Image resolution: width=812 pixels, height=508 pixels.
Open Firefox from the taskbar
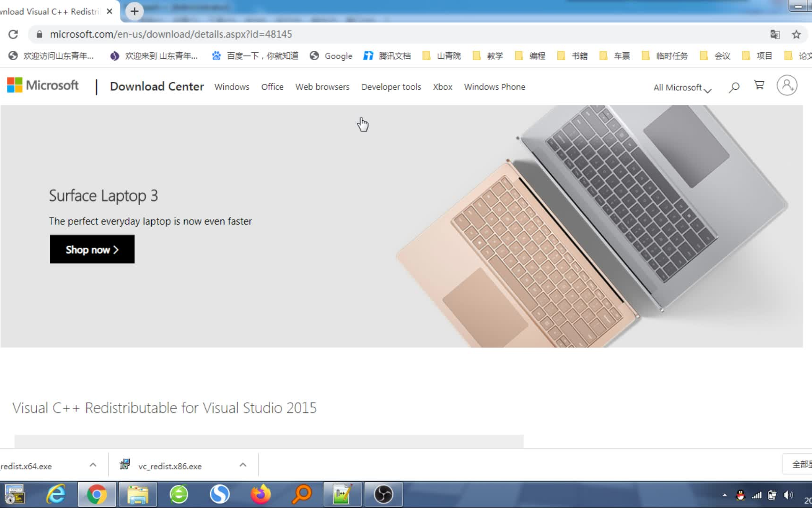261,495
